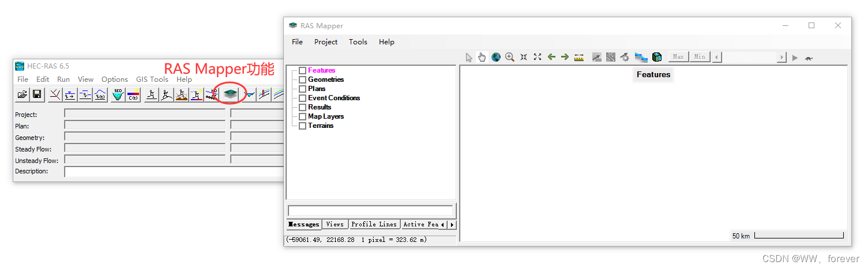The height and width of the screenshot is (269, 868).
Task: Open the 3D viewer cube icon
Action: click(657, 57)
